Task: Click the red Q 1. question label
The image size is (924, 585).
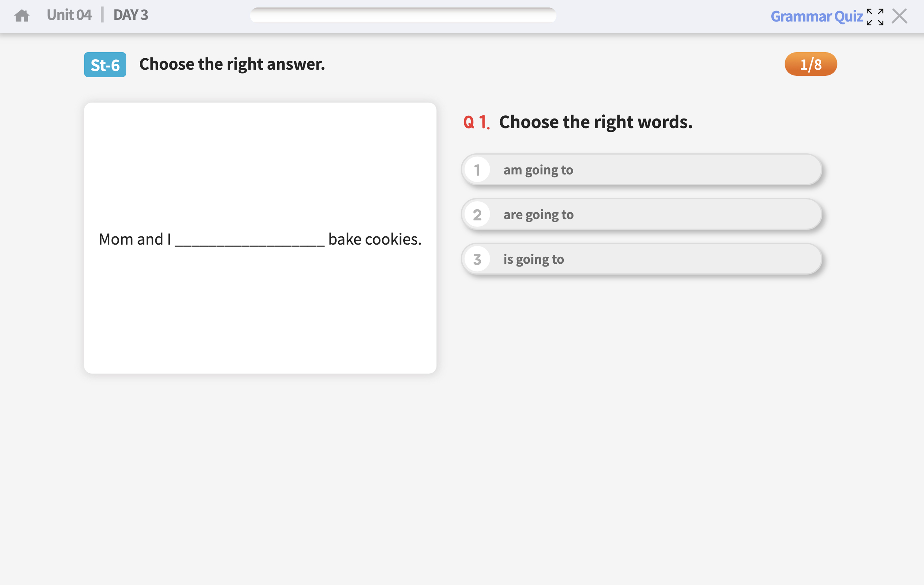Action: [476, 122]
